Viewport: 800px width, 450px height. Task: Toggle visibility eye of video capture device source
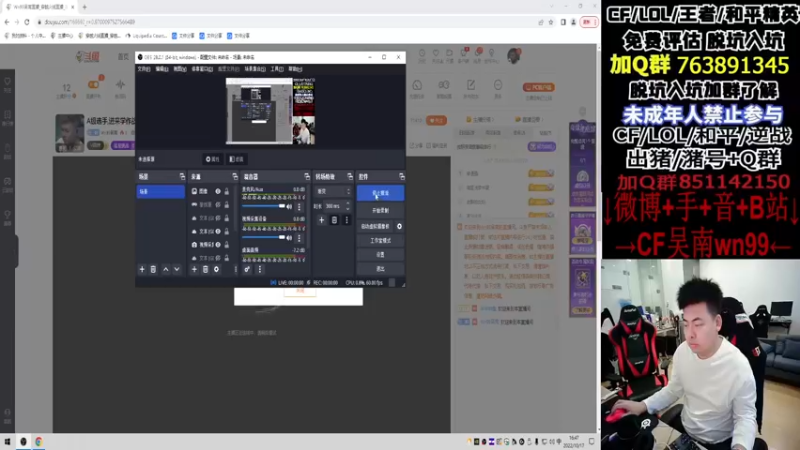(x=218, y=244)
